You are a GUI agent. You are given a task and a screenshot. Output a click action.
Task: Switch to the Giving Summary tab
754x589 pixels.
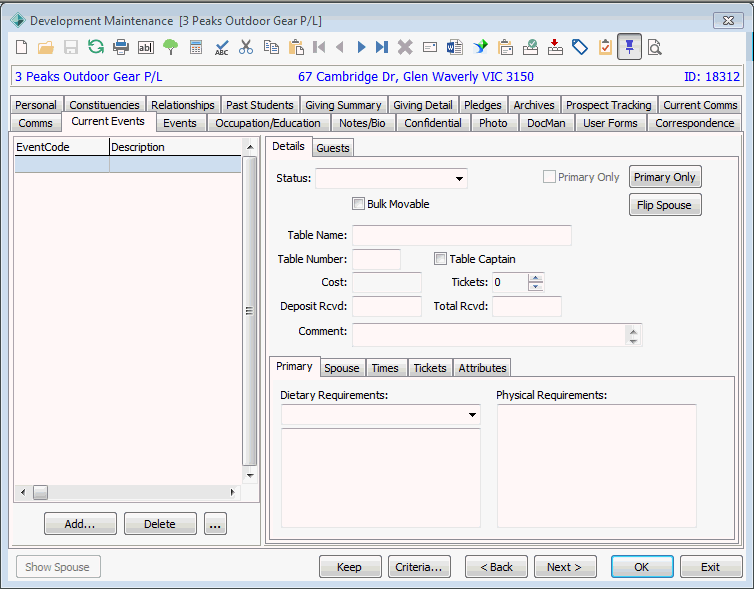point(343,105)
